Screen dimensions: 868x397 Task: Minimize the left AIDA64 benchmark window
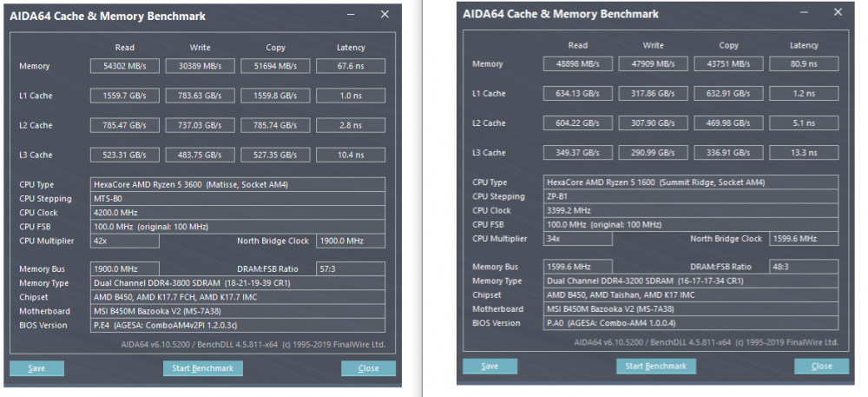coord(350,15)
